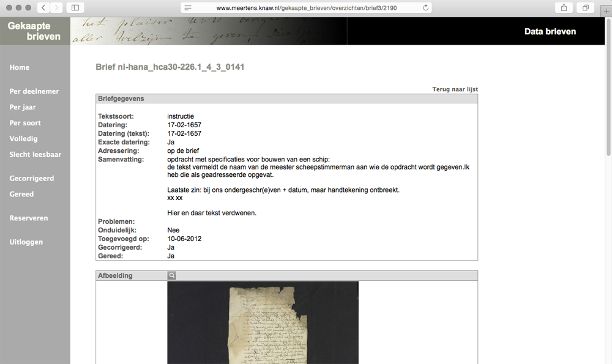This screenshot has height=364, width=612.
Task: Open the Home sidebar link
Action: 20,67
